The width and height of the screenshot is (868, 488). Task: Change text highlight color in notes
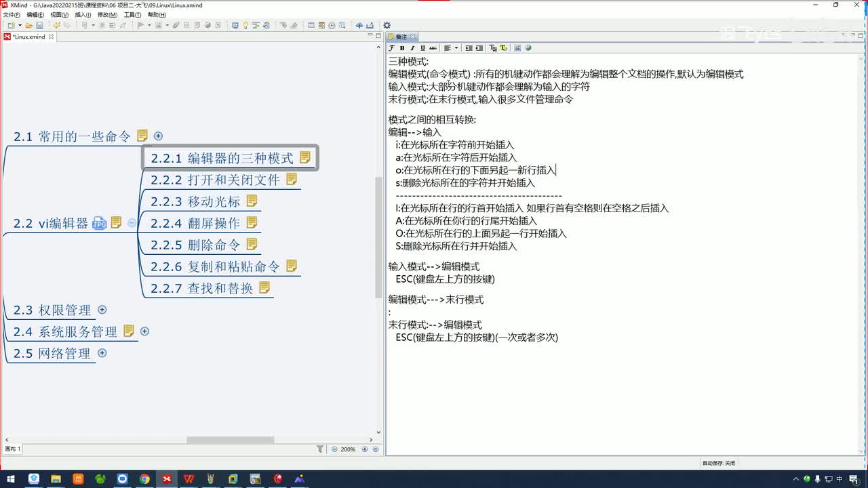(x=503, y=48)
